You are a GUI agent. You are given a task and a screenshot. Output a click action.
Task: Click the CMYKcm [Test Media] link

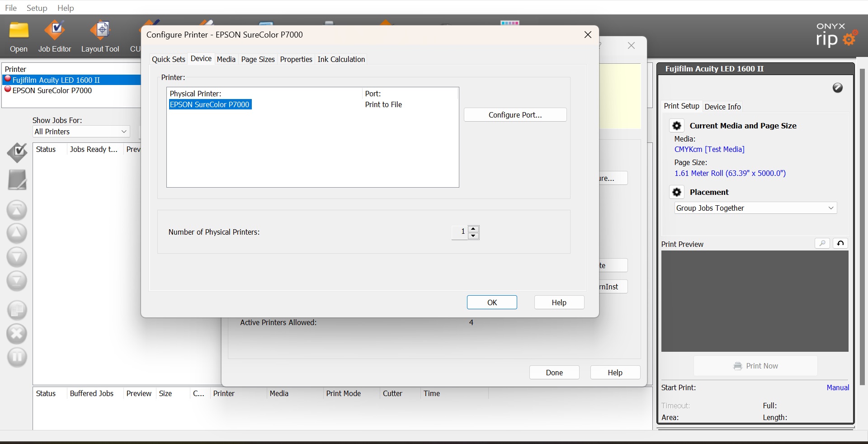click(709, 149)
